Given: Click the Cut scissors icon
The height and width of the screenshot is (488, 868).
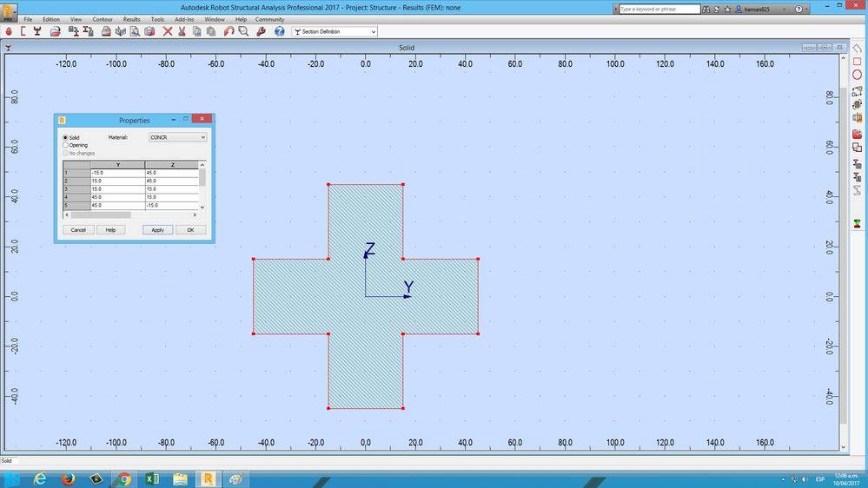Looking at the screenshot, I should [x=182, y=31].
